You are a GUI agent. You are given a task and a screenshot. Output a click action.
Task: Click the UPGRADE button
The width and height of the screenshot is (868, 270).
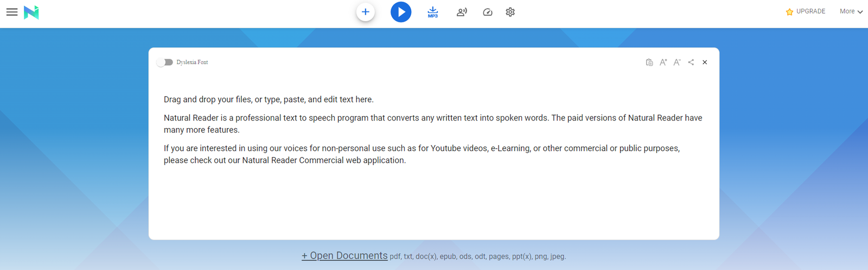point(806,11)
